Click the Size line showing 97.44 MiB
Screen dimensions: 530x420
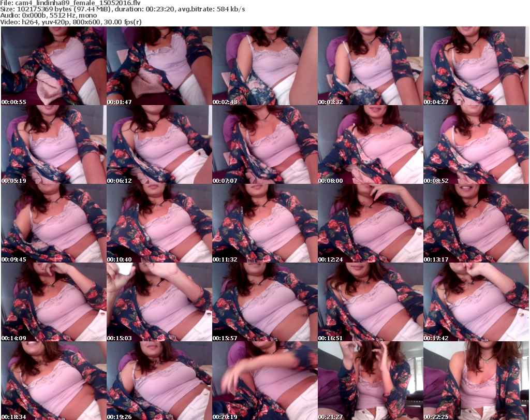pos(122,9)
